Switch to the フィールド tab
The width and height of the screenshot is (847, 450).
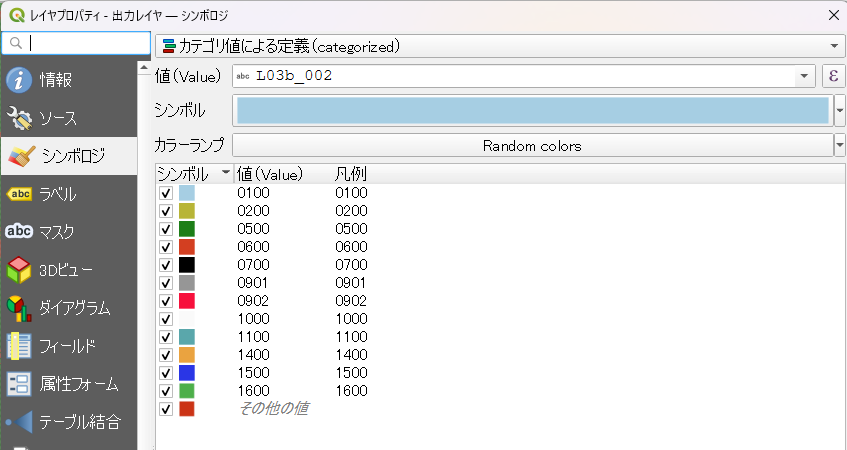pyautogui.click(x=68, y=346)
